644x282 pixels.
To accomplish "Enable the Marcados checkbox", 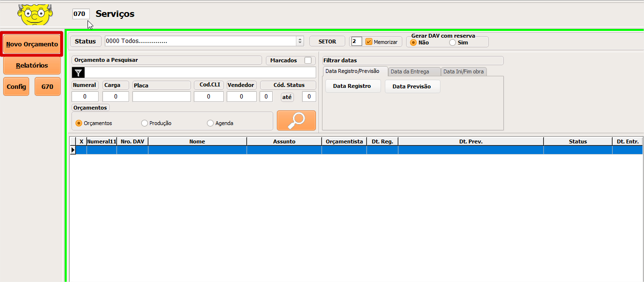I will (307, 60).
